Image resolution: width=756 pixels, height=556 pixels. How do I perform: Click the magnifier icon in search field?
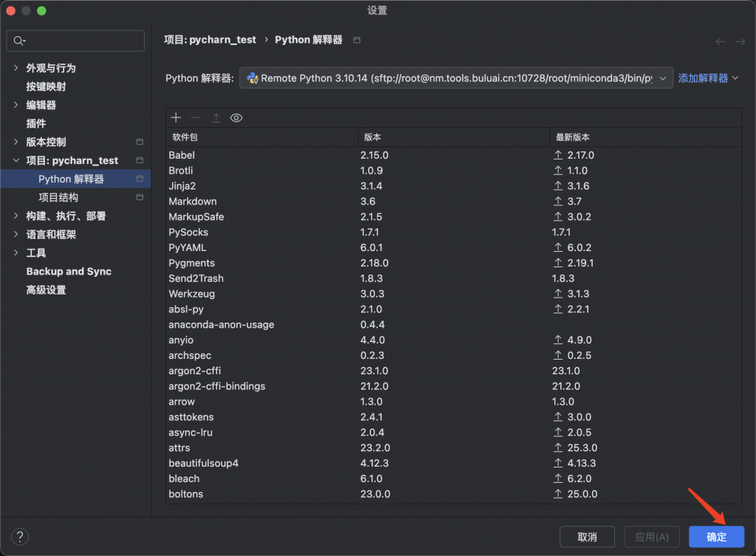(19, 41)
